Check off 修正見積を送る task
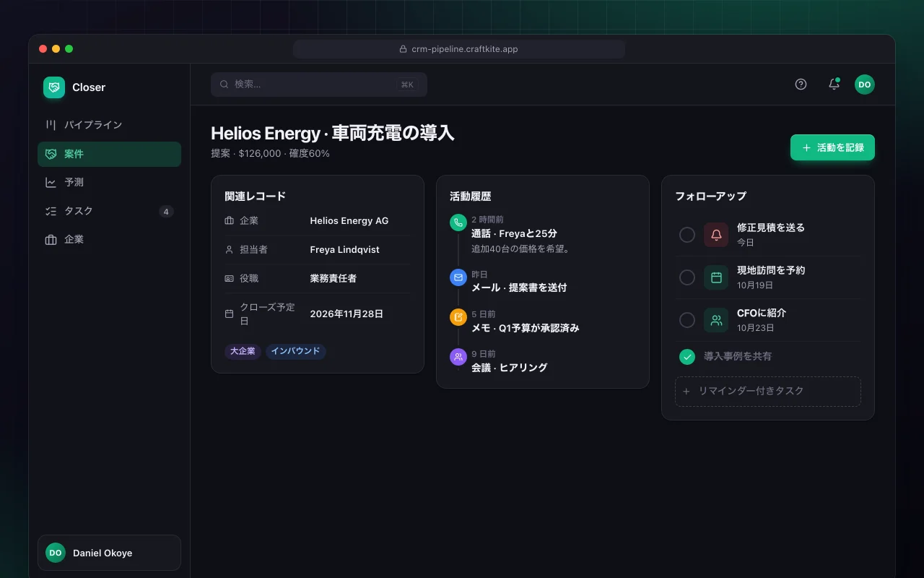The image size is (924, 578). pyautogui.click(x=687, y=235)
